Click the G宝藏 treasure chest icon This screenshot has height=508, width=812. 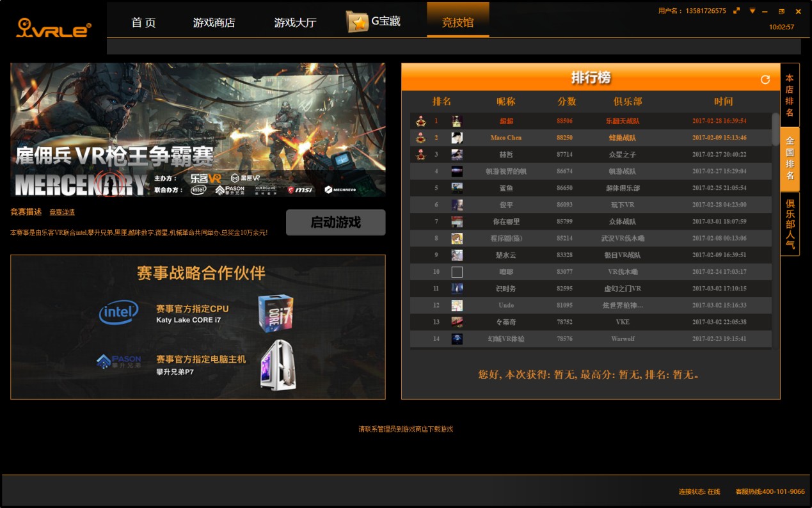tap(358, 22)
